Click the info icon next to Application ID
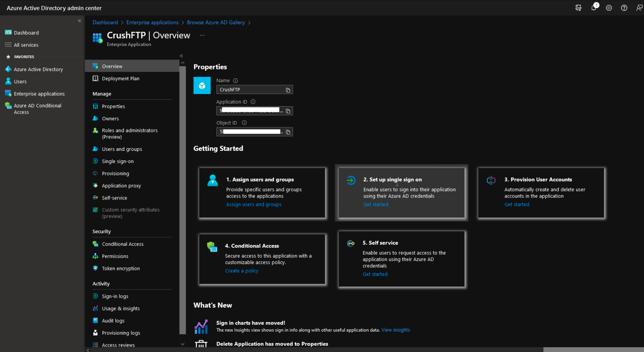Viewport: 644px width, 352px height. pyautogui.click(x=253, y=102)
